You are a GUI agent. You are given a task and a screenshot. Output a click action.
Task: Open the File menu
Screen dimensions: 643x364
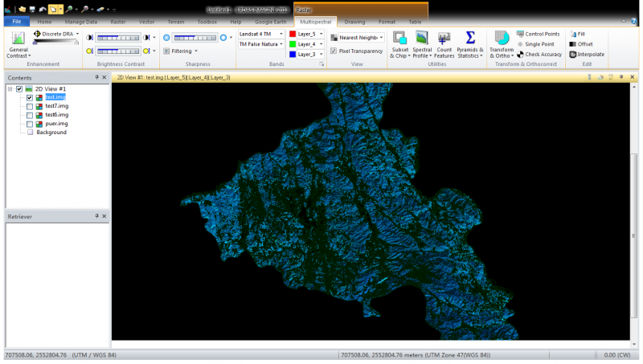[x=15, y=22]
